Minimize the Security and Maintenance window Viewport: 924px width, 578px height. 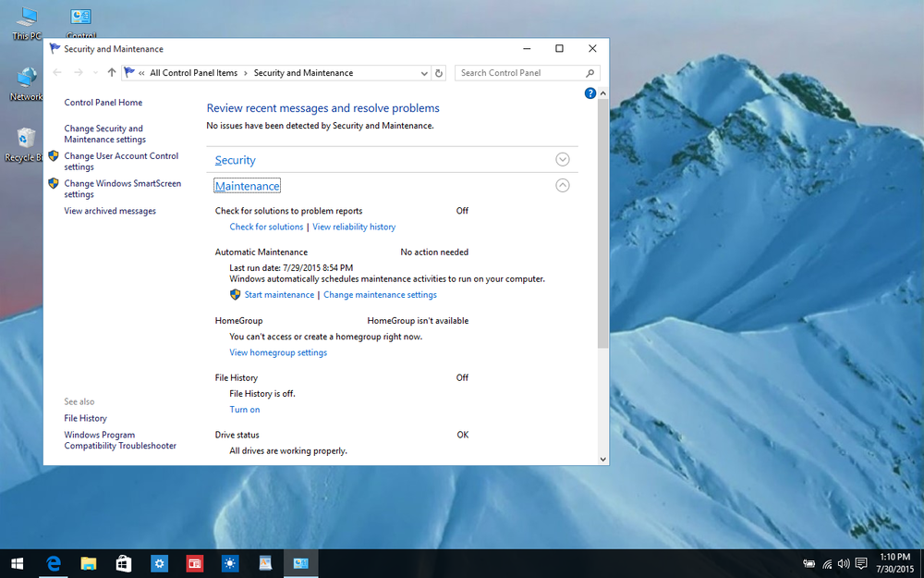[x=527, y=48]
